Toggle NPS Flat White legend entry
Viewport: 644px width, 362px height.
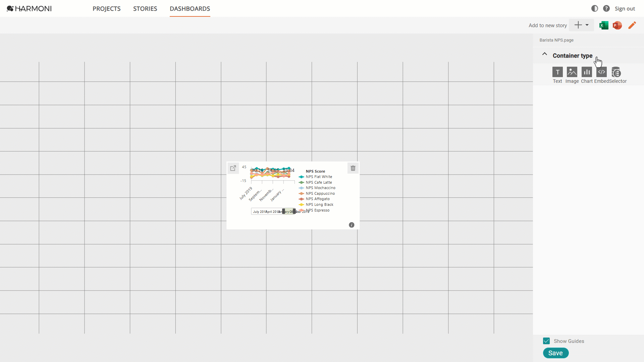(316, 177)
